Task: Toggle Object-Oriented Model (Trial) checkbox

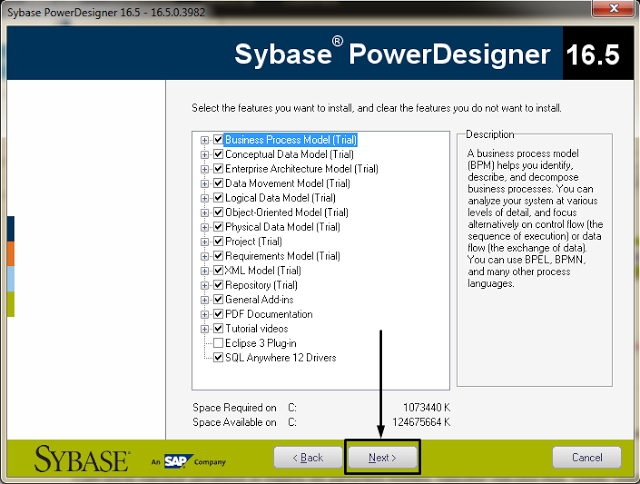Action: pos(218,213)
